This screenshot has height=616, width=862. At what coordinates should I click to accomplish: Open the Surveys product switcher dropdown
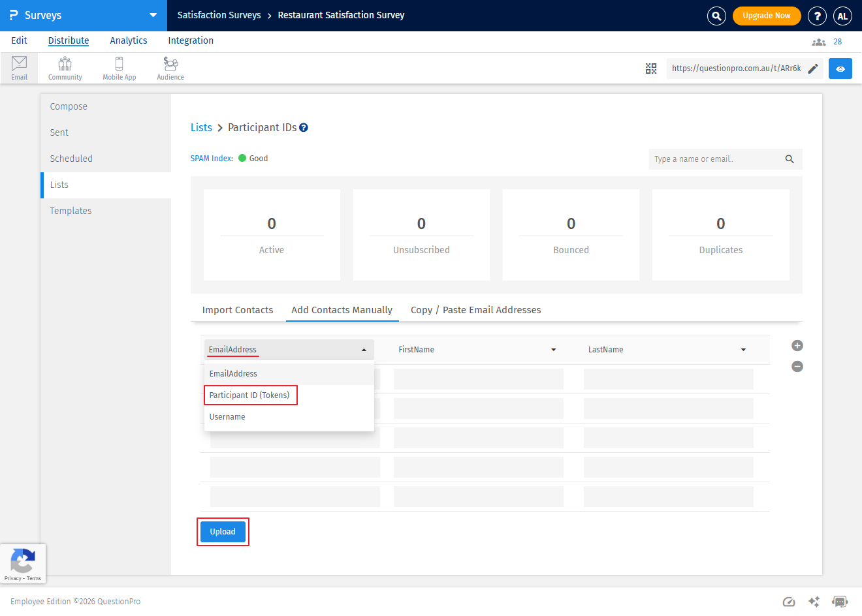tap(153, 16)
